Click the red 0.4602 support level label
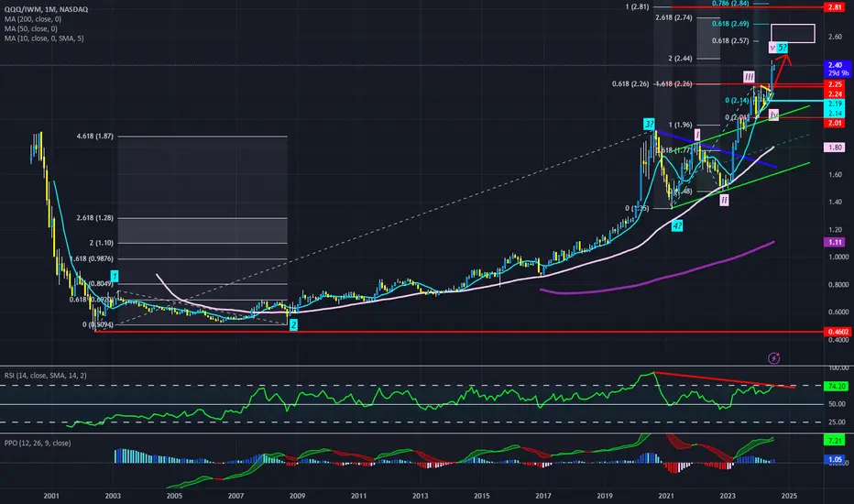The width and height of the screenshot is (854, 504). coord(838,332)
